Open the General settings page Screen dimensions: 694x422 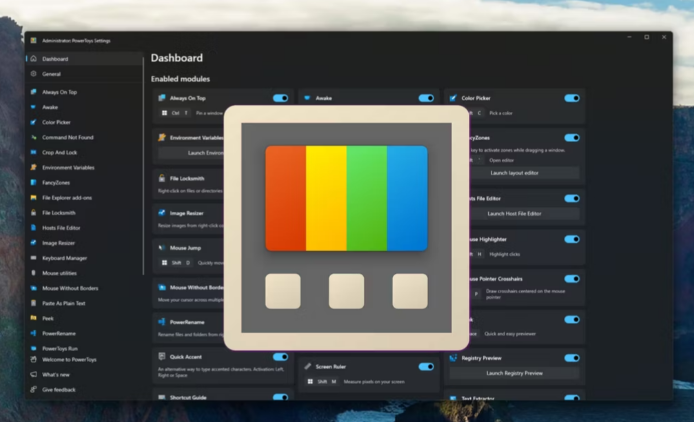click(x=84, y=74)
